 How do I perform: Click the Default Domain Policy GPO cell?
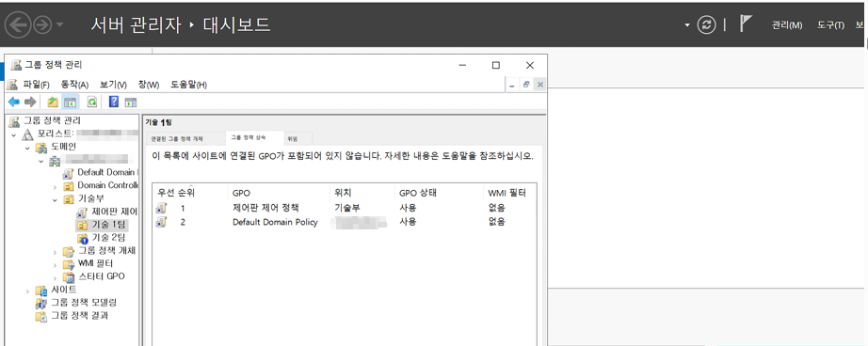click(275, 222)
